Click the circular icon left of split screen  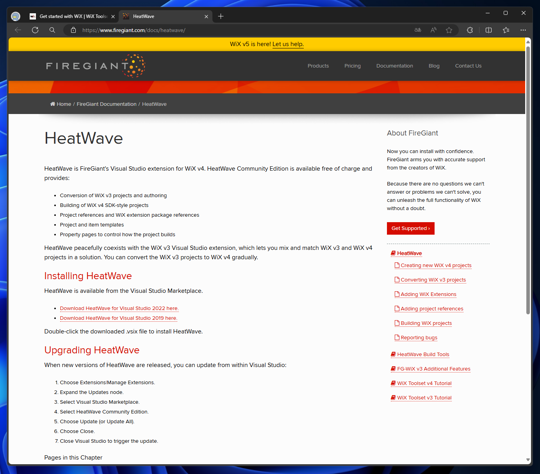(470, 30)
